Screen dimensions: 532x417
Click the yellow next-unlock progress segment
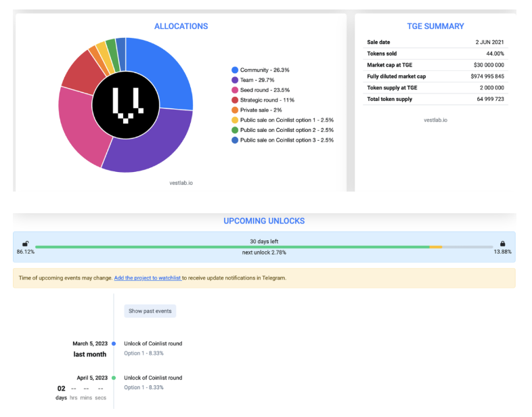pyautogui.click(x=436, y=247)
